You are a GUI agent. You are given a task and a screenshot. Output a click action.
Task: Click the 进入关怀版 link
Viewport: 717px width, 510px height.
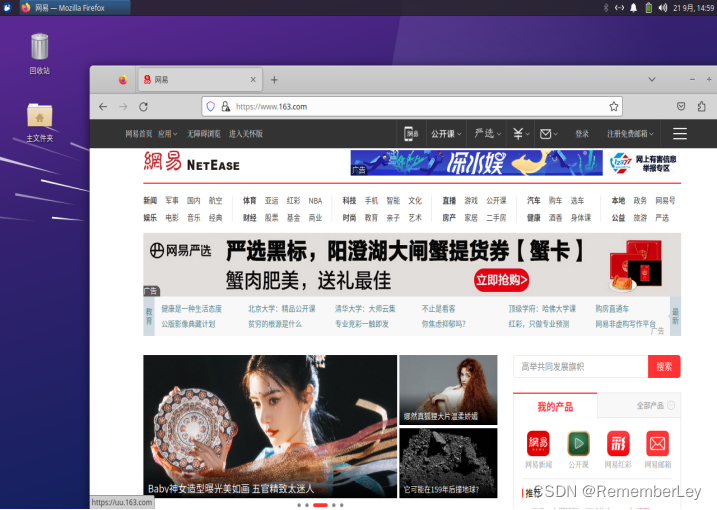pyautogui.click(x=246, y=134)
